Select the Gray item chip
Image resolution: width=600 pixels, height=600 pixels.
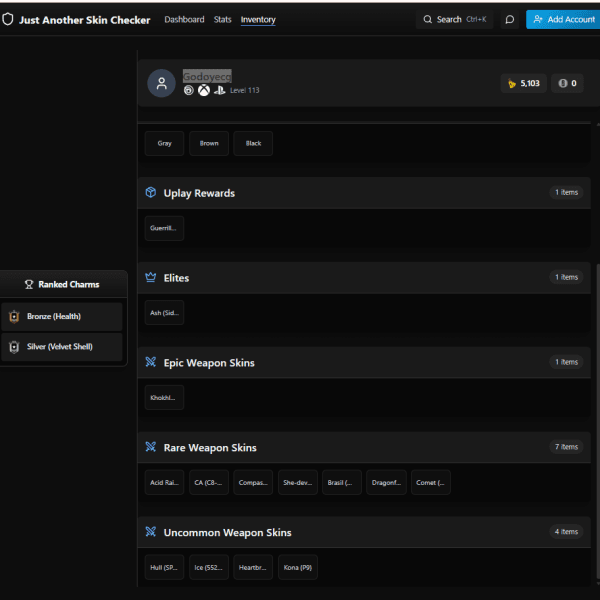pos(165,143)
